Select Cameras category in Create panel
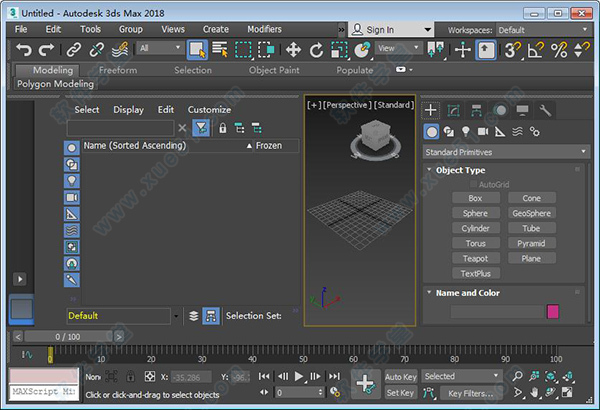The image size is (600, 410). [483, 132]
